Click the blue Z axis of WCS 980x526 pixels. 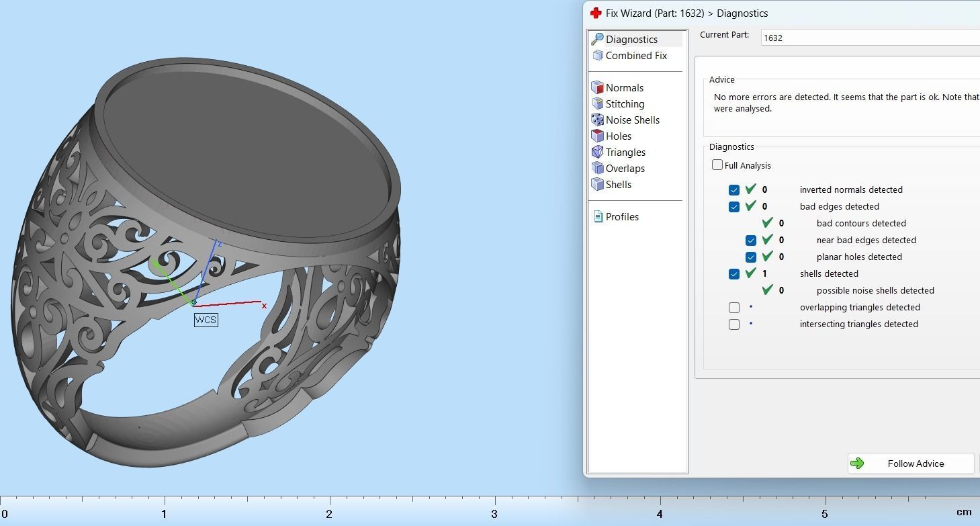pos(207,272)
